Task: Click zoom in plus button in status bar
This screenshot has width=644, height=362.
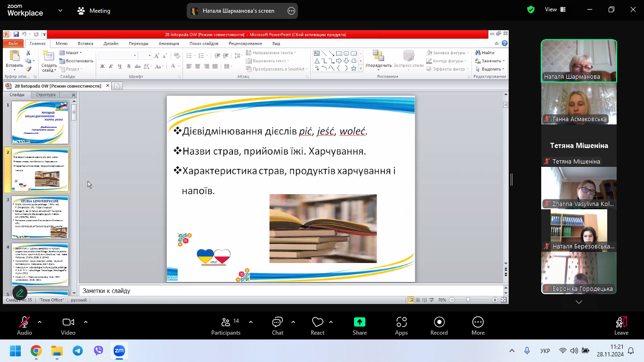Action: click(495, 300)
